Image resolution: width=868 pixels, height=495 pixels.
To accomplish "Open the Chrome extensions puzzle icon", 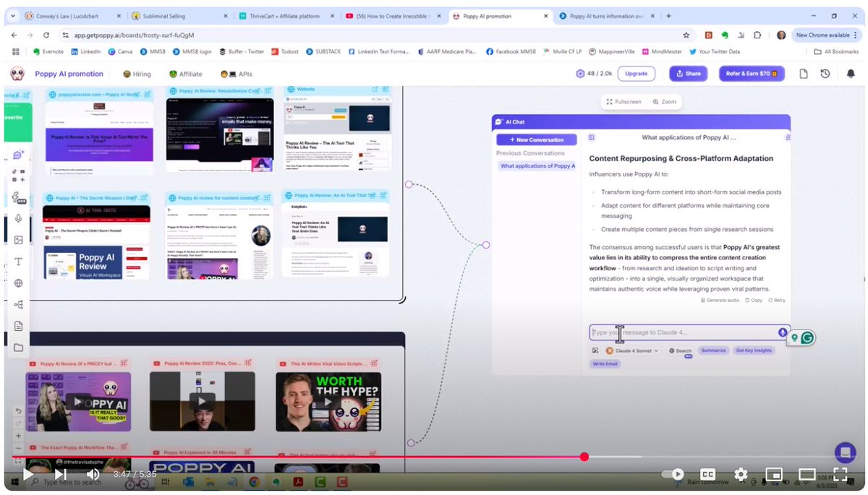I will click(x=757, y=35).
